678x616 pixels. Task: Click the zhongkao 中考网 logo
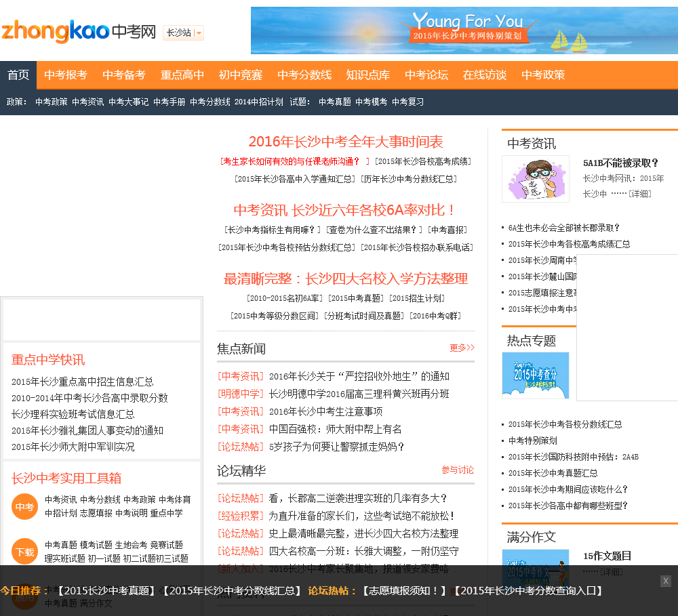pyautogui.click(x=78, y=31)
